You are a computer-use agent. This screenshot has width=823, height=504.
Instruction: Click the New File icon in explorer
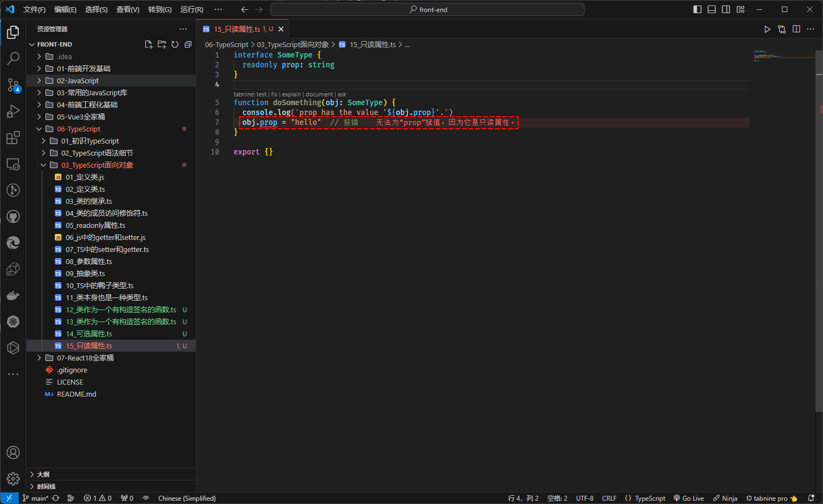(x=149, y=44)
